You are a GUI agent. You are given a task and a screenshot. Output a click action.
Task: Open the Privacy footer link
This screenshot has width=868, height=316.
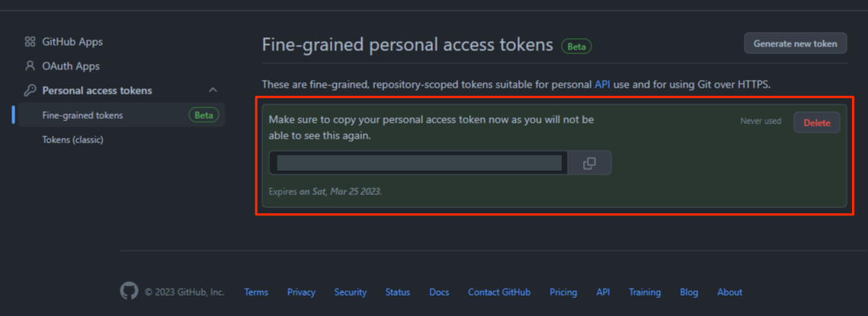301,292
